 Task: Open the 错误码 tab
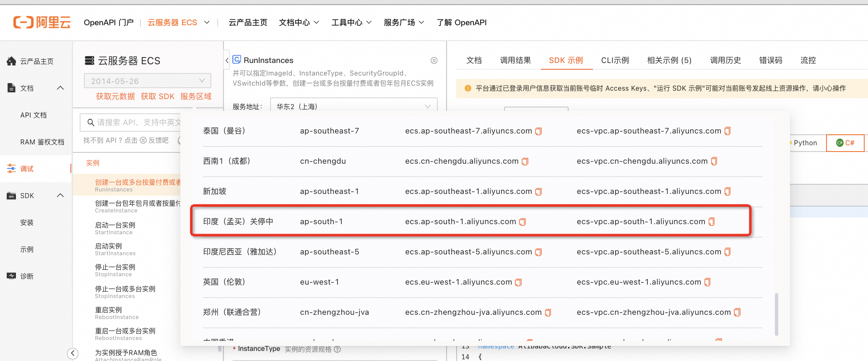pyautogui.click(x=771, y=60)
